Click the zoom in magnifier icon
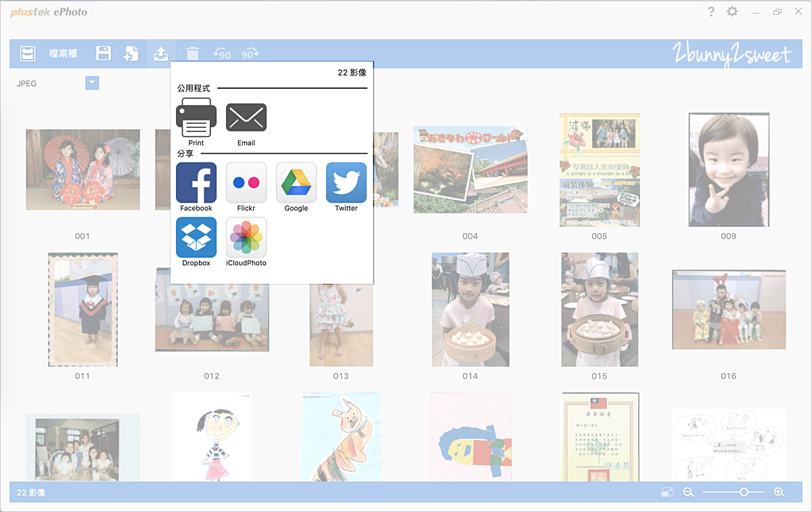Viewport: 812px width, 512px height. tap(779, 492)
